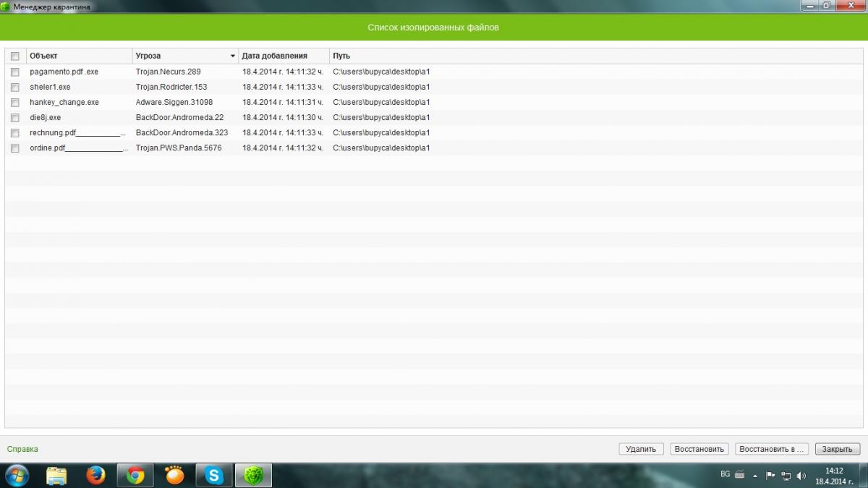Check the box for pagamento.pdf .exe
The image size is (868, 488).
pos(14,72)
